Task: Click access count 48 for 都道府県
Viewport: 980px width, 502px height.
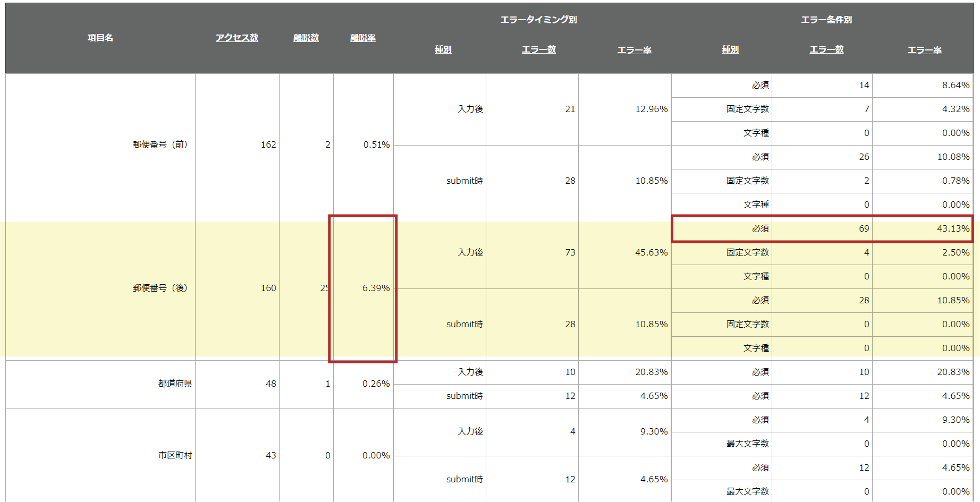Action: coord(271,384)
